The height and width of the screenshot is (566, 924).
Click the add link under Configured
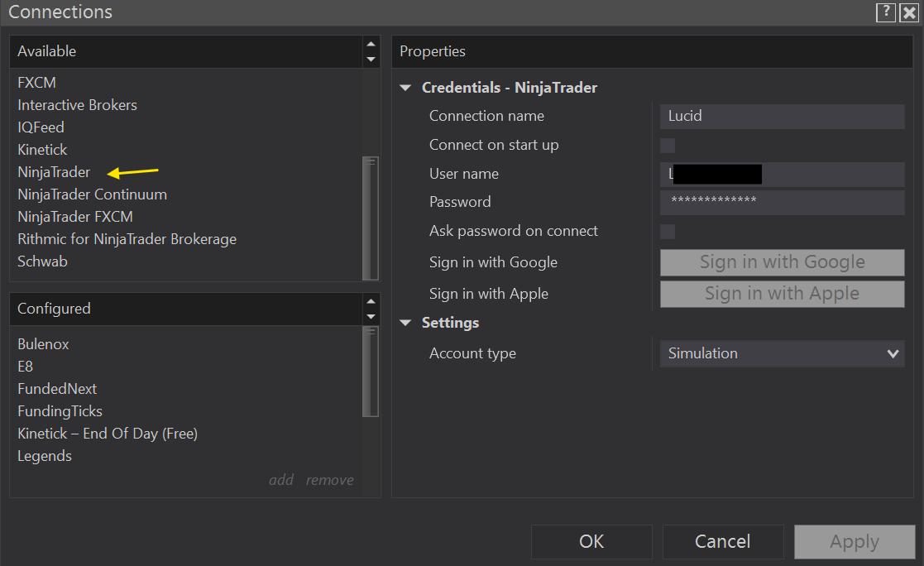coord(281,480)
